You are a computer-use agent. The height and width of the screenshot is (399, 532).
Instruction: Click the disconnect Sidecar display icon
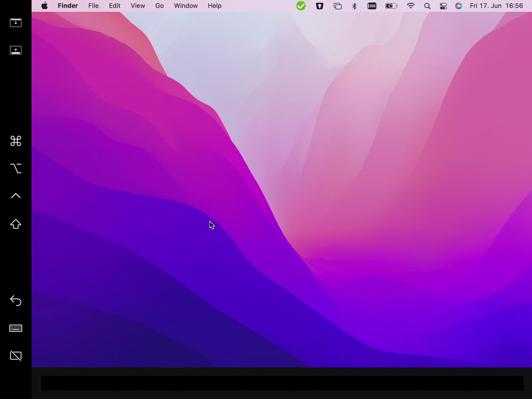coord(16,356)
